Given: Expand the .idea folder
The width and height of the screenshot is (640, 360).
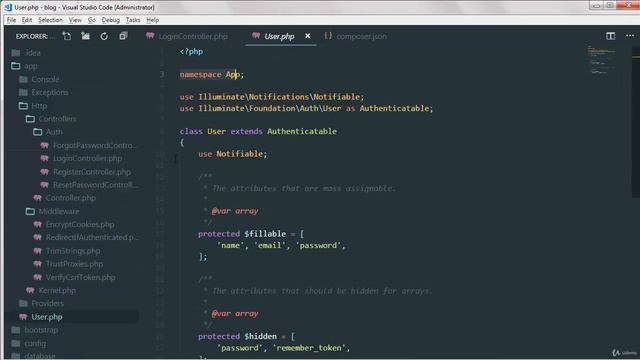Looking at the screenshot, I should tap(26, 53).
